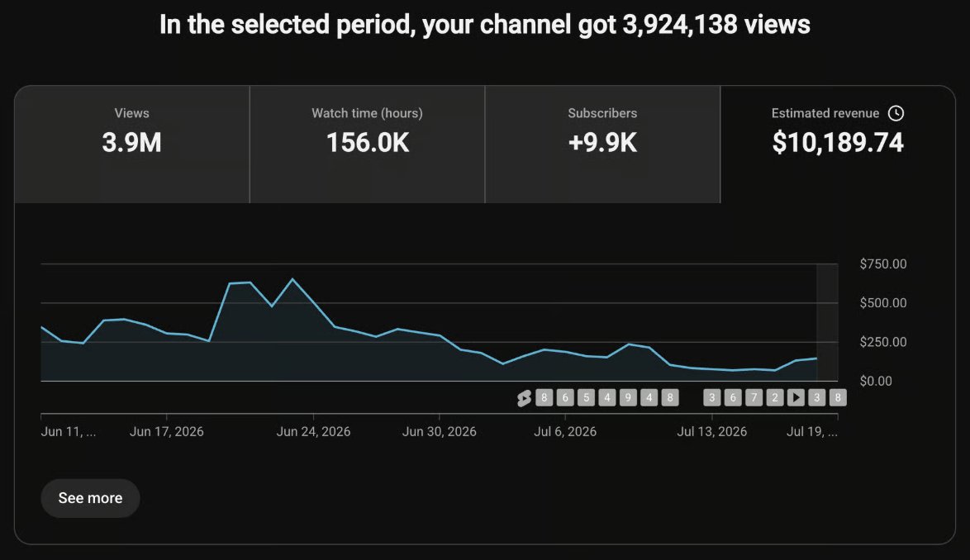
Task: Select the video marker labeled 7
Action: pos(754,397)
